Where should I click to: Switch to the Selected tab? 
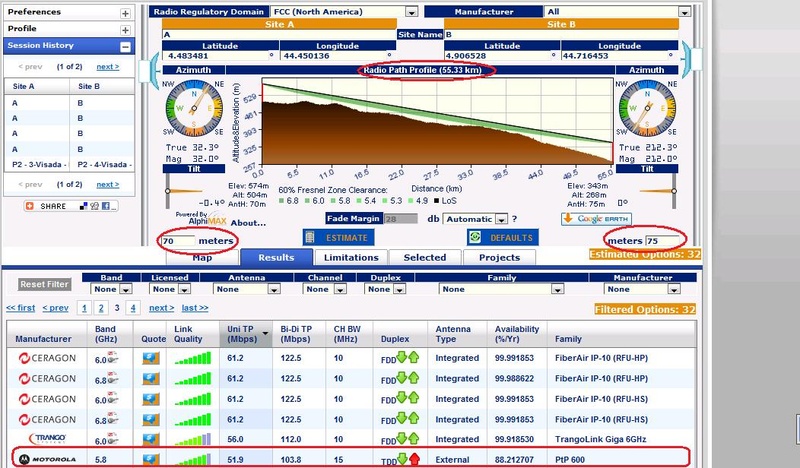pyautogui.click(x=424, y=257)
